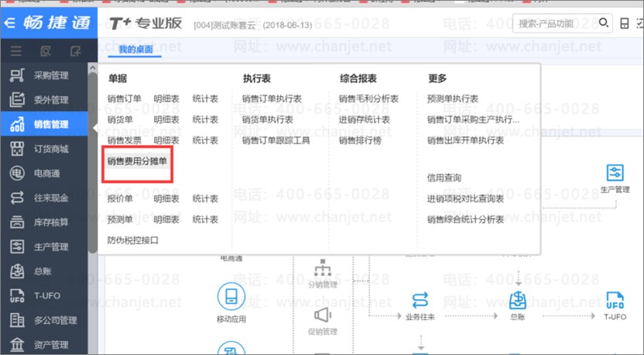Open the sidebar search-document icon
The width and height of the screenshot is (644, 355).
pos(46,51)
